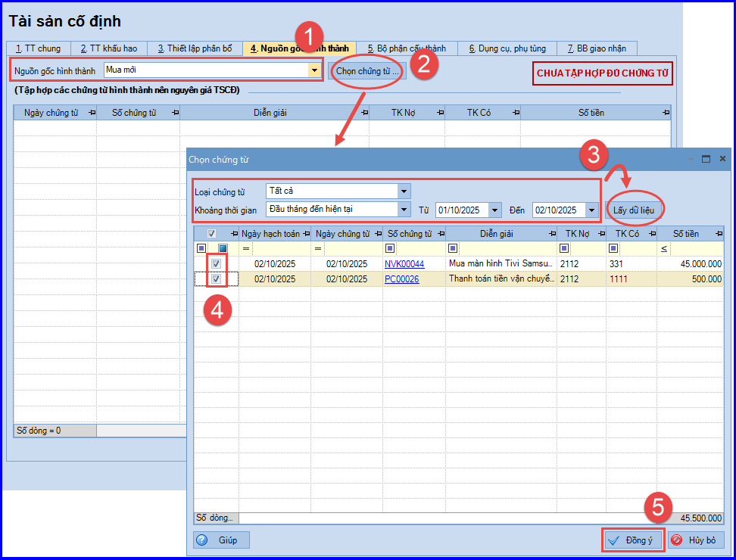Image resolution: width=736 pixels, height=560 pixels.
Task: Open the 7. BB giao nhận tab
Action: (x=597, y=48)
